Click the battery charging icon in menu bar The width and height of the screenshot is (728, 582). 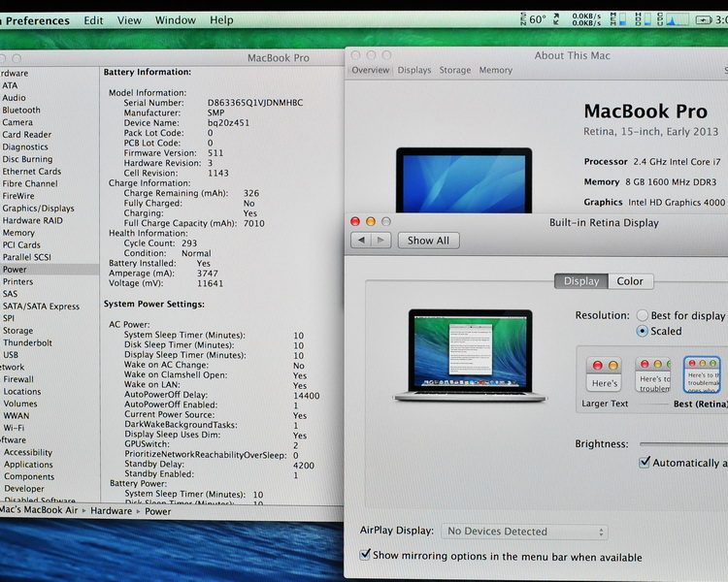(704, 20)
